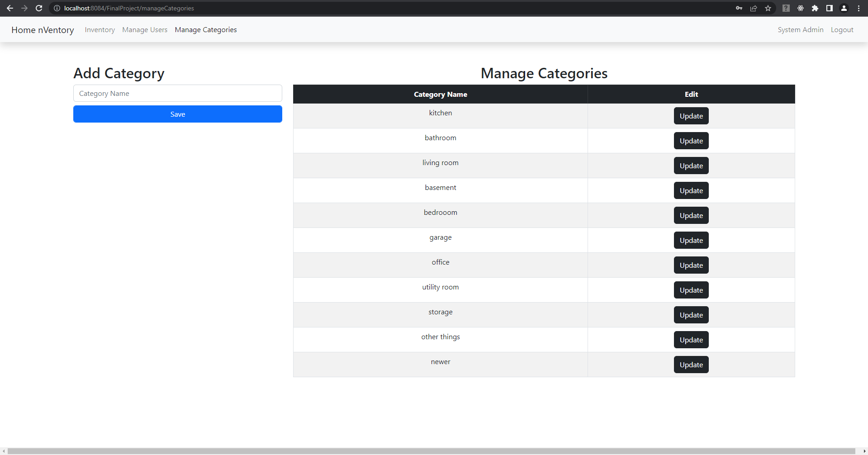Image resolution: width=868 pixels, height=455 pixels.
Task: Open the Inventory nav link
Action: coord(100,30)
